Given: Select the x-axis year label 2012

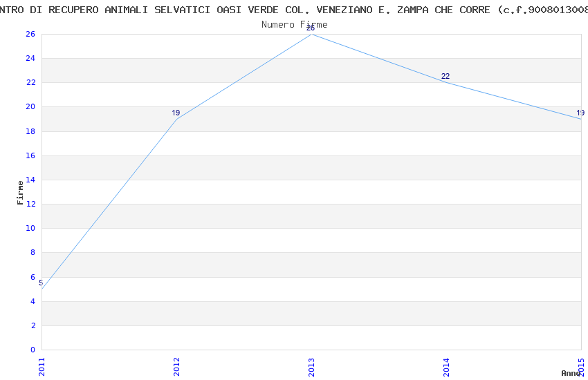Looking at the screenshot, I should (x=176, y=366).
